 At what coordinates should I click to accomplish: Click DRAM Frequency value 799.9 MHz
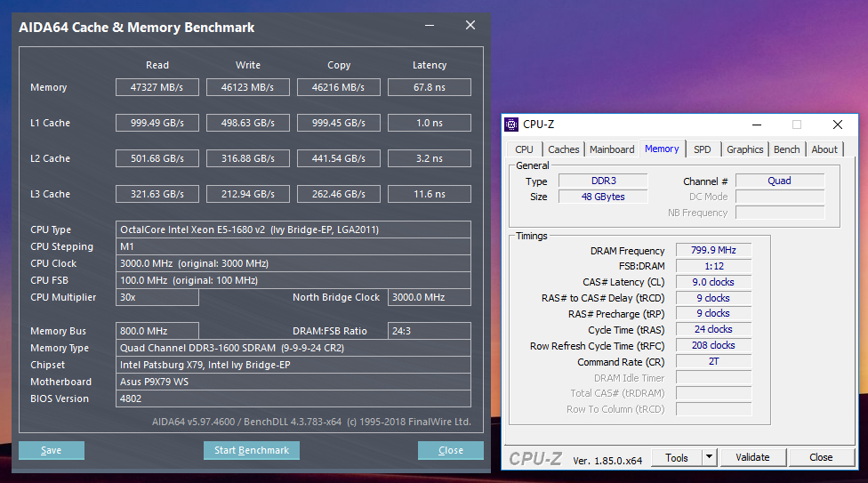tap(713, 250)
